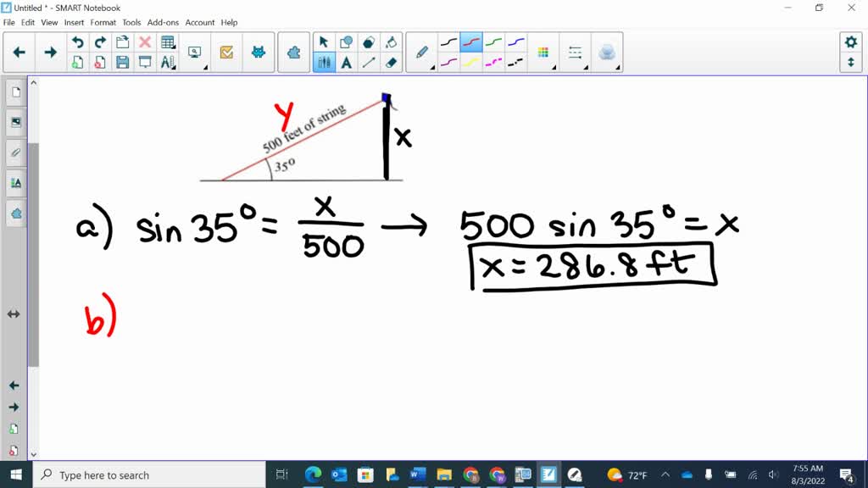Open the Format menu
The height and width of the screenshot is (488, 868).
pos(103,23)
